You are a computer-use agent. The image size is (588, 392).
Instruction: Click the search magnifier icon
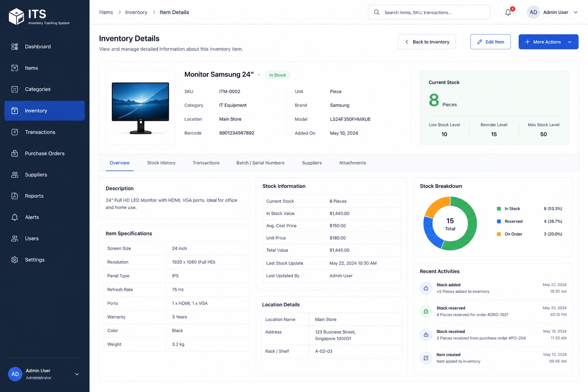[x=377, y=12]
